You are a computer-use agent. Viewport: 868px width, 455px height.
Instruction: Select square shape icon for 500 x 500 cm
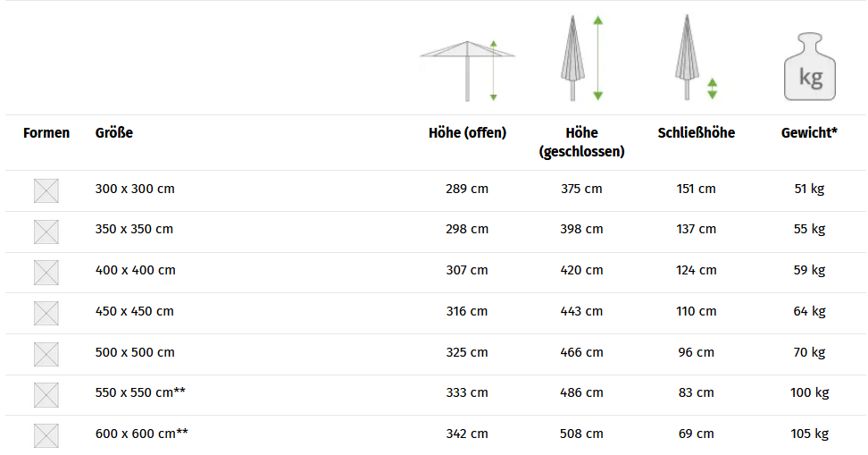[x=46, y=354]
